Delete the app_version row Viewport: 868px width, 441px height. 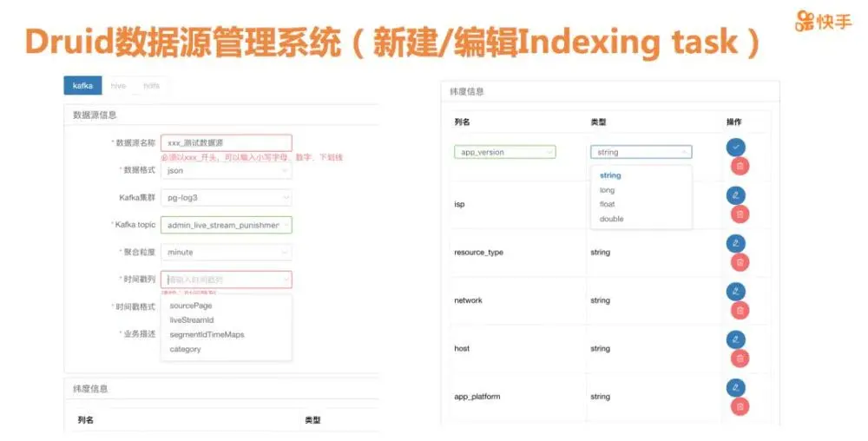[740, 166]
